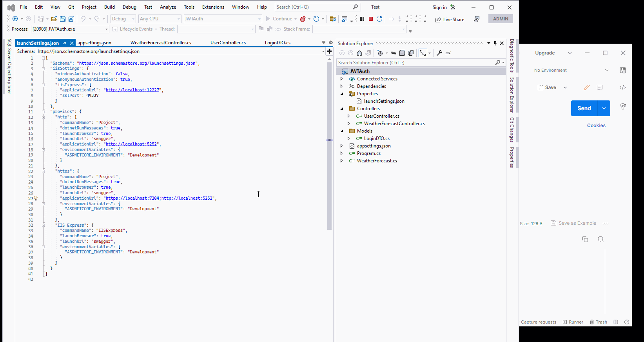Switch to LoginDTO.cs editor tab

(278, 43)
